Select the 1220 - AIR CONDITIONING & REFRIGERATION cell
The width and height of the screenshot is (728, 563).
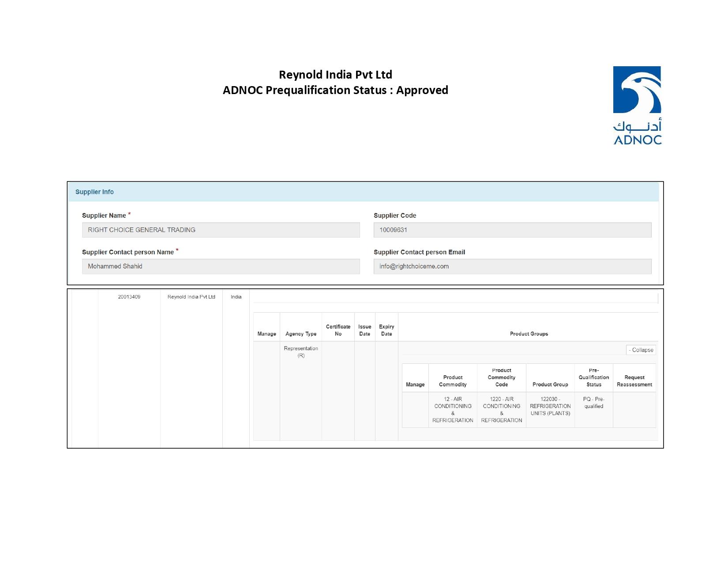(x=502, y=410)
